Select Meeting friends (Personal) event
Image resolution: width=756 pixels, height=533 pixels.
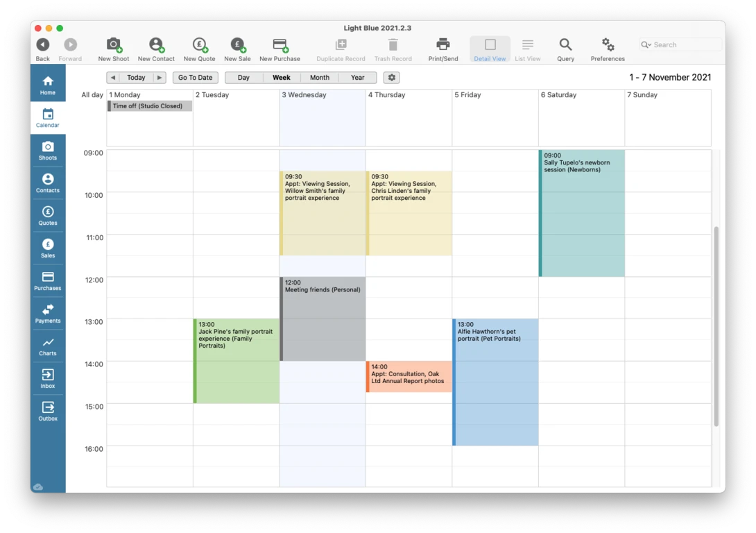pyautogui.click(x=323, y=319)
